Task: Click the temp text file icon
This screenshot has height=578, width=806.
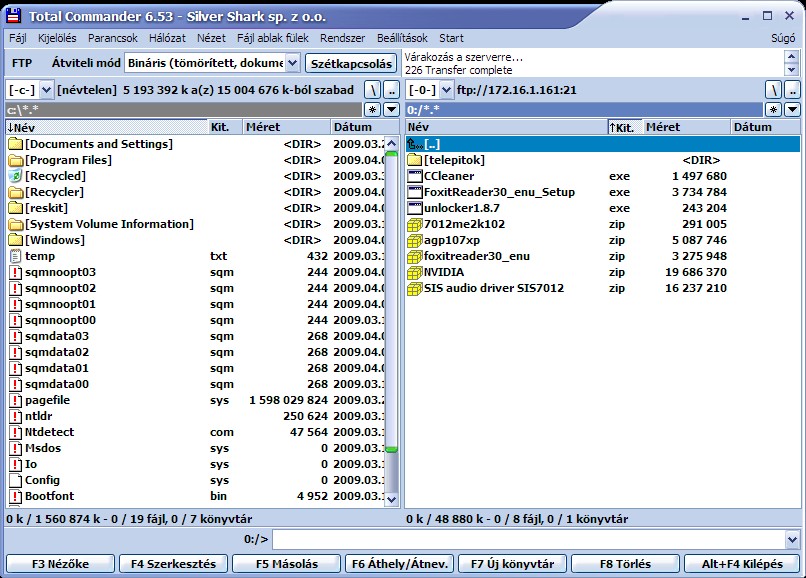Action: tap(16, 256)
